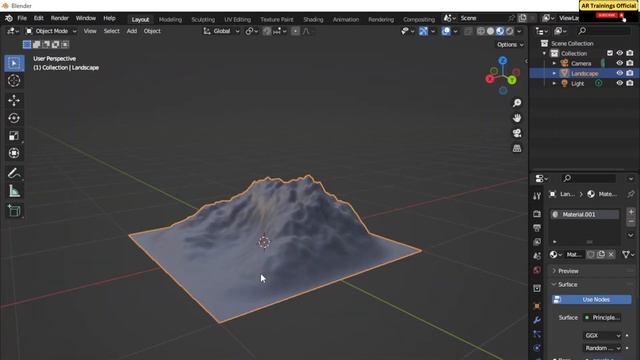The width and height of the screenshot is (640, 360).
Task: Open the GGX distribution dropdown
Action: point(602,336)
